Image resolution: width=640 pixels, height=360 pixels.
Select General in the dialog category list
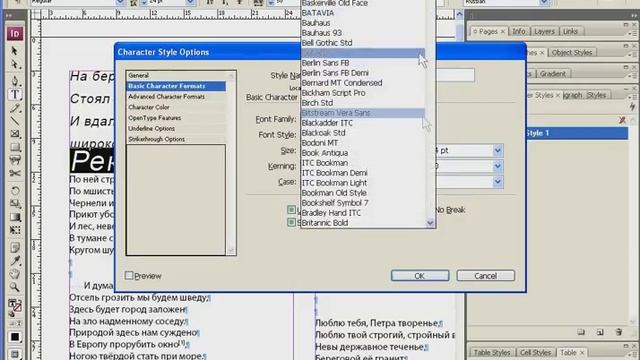[176, 76]
